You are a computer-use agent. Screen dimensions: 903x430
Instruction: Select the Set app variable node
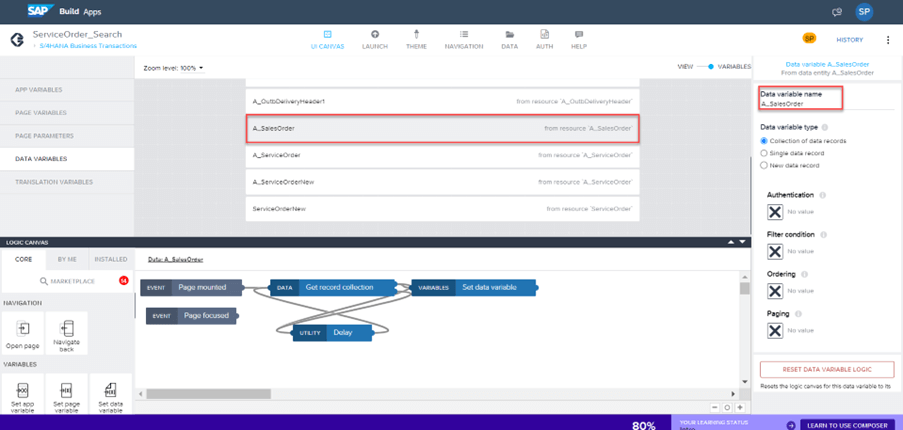pyautogui.click(x=23, y=394)
